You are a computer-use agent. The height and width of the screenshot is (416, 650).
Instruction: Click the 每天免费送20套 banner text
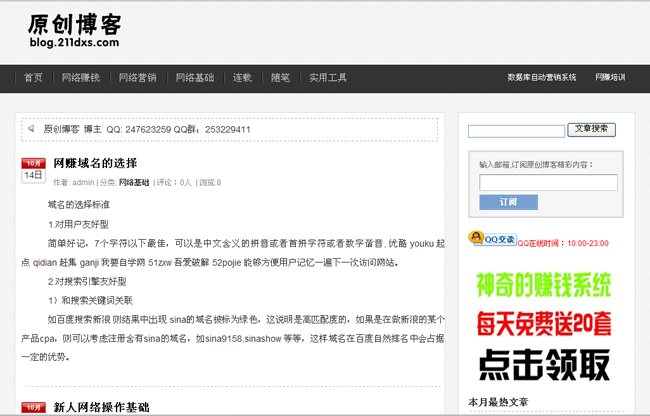pos(544,324)
